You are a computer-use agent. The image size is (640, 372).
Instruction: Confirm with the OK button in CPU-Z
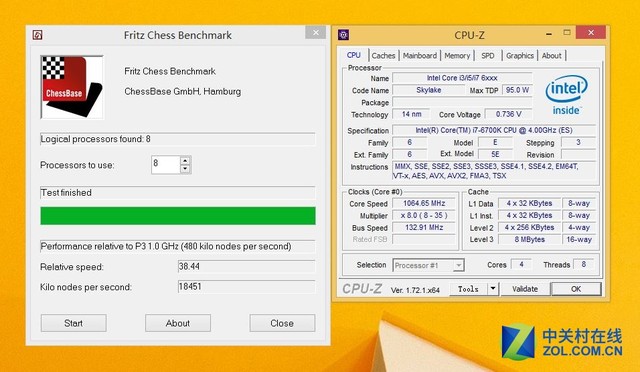click(x=576, y=289)
